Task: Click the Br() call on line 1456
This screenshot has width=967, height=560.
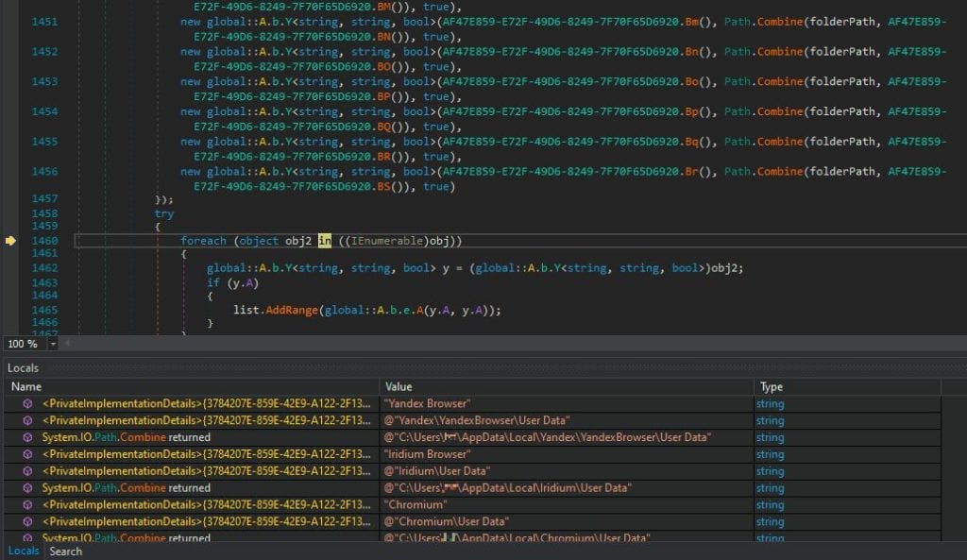Action: pyautogui.click(x=698, y=172)
